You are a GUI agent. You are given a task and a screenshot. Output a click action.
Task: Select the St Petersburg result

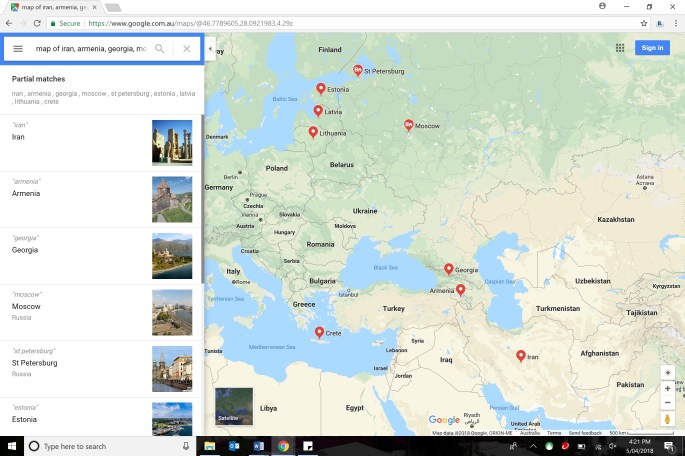[x=100, y=369]
